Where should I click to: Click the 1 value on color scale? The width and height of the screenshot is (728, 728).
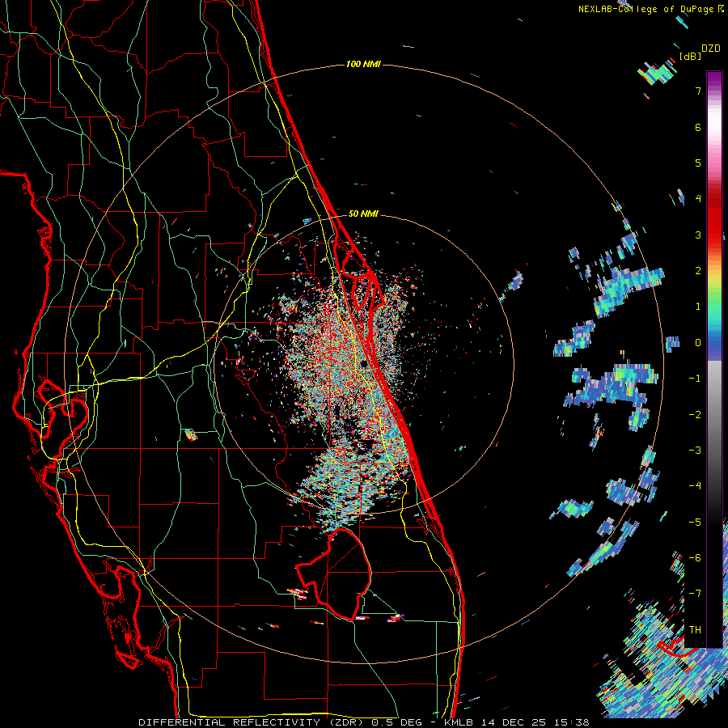(x=698, y=307)
